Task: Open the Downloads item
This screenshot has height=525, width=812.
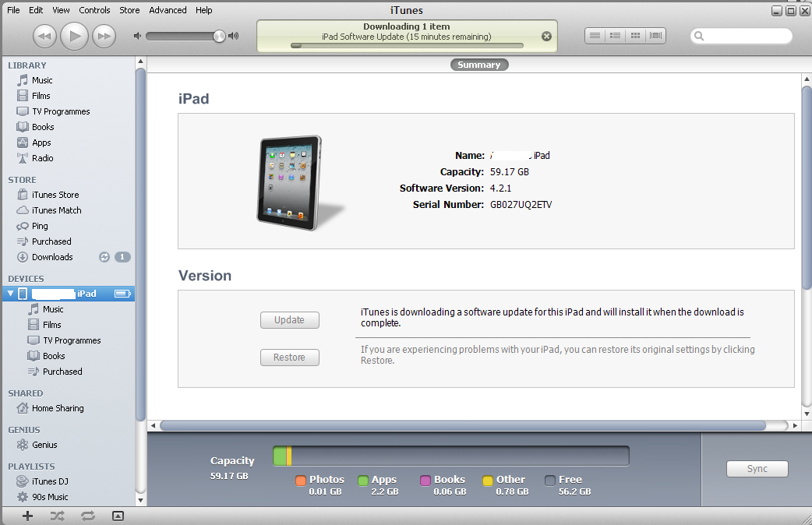Action: click(x=52, y=257)
